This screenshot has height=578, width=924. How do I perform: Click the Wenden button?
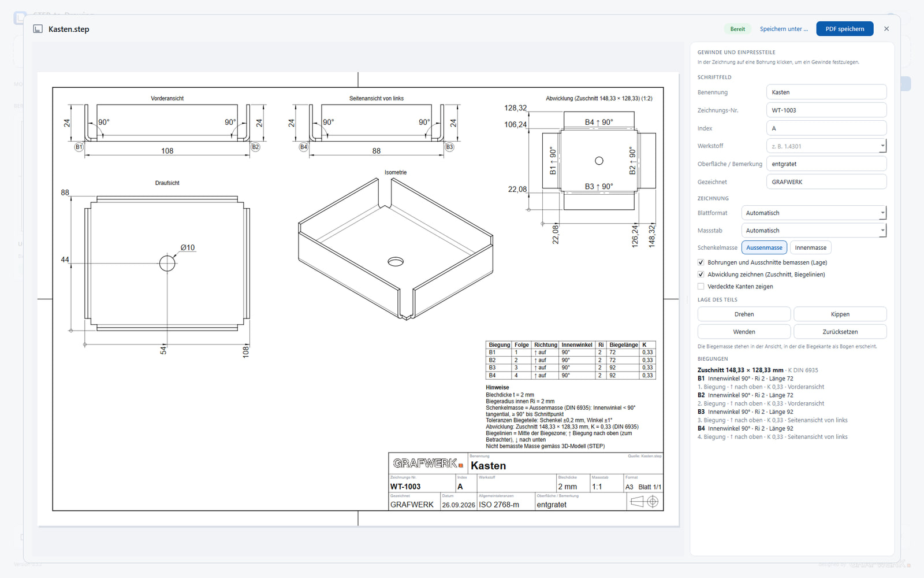pos(744,331)
